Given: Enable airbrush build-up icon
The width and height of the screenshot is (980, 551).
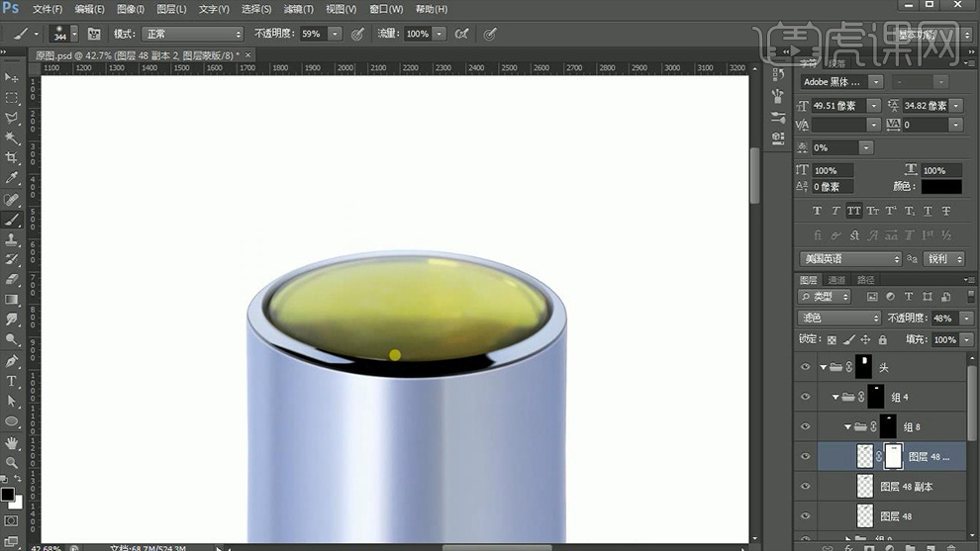Looking at the screenshot, I should [461, 34].
